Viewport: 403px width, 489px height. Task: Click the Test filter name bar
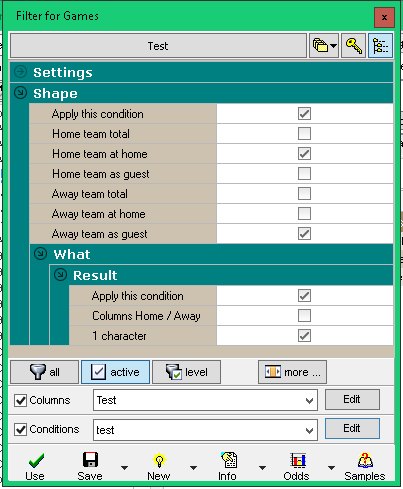pos(158,46)
